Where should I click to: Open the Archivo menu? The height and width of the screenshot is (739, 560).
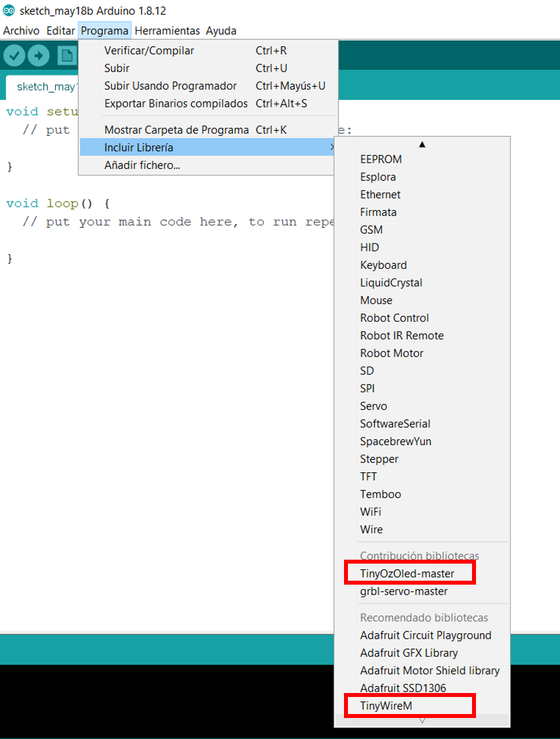(21, 31)
